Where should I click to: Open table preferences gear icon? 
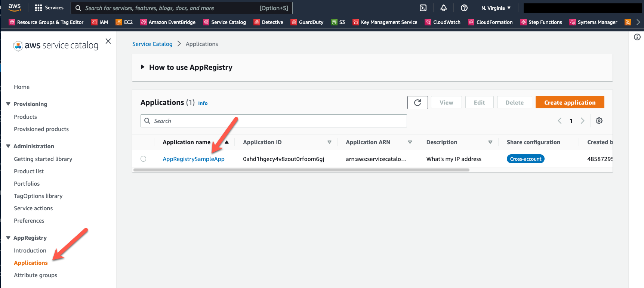tap(599, 121)
